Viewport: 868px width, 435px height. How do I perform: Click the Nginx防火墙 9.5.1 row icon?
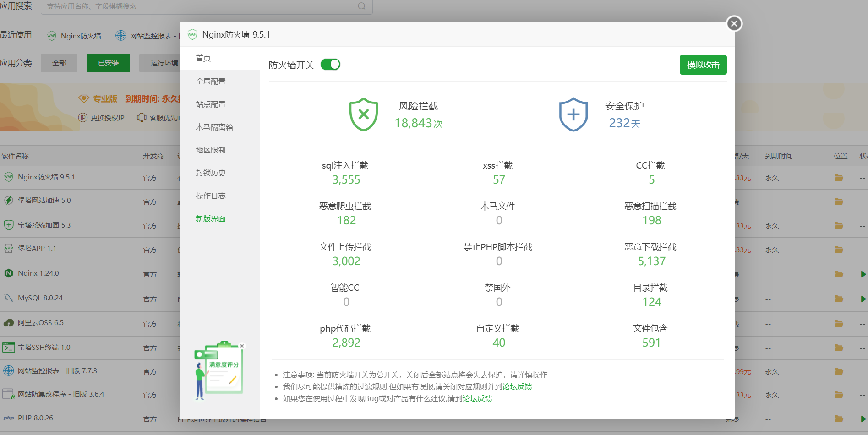[9, 177]
